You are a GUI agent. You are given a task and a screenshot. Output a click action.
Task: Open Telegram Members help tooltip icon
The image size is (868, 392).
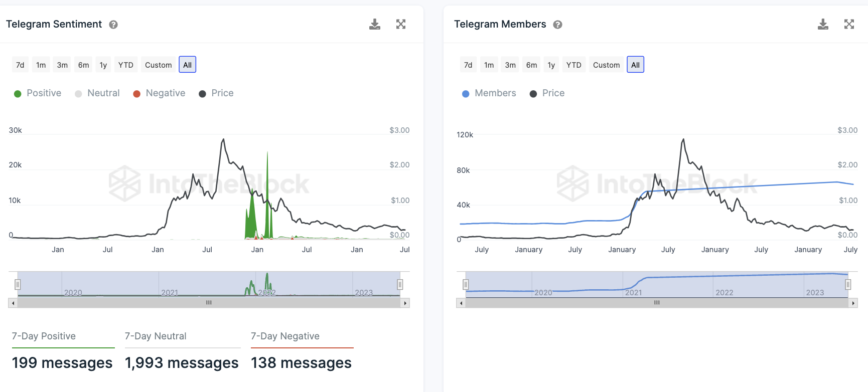pyautogui.click(x=557, y=25)
